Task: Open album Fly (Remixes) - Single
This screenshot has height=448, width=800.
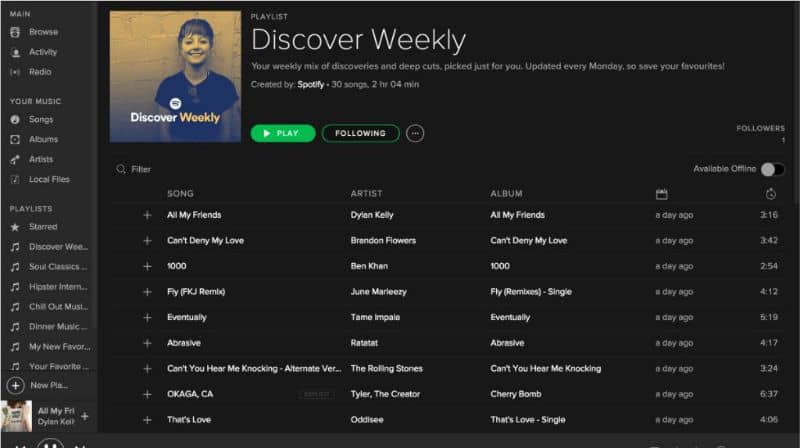Action: coord(531,291)
